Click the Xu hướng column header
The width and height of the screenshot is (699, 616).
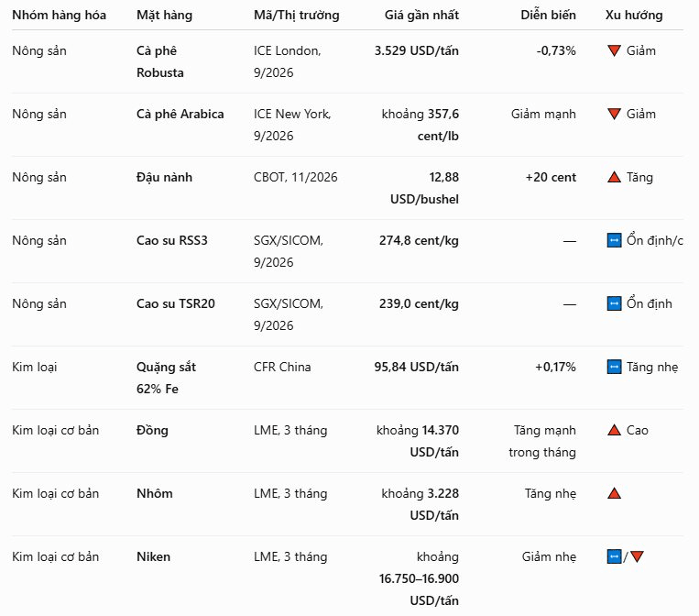(x=633, y=16)
